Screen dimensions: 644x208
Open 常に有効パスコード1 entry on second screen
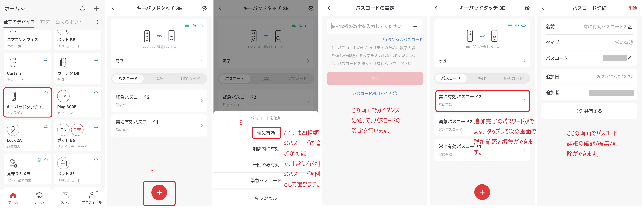point(159,126)
